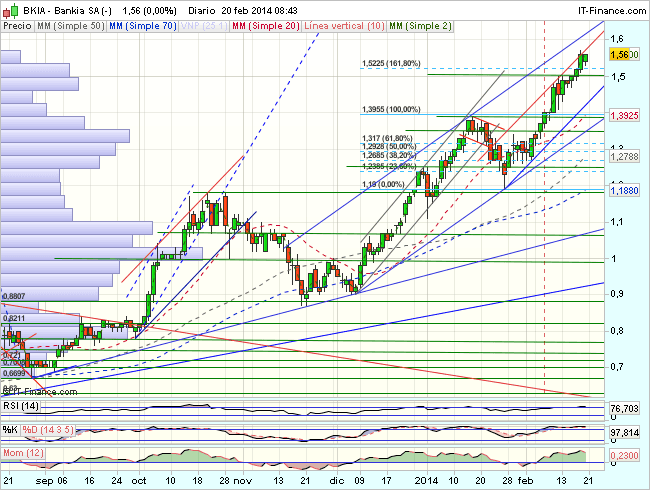650x490 pixels.
Task: Select the MM (Simple 20) indicator label
Action: pos(265,26)
